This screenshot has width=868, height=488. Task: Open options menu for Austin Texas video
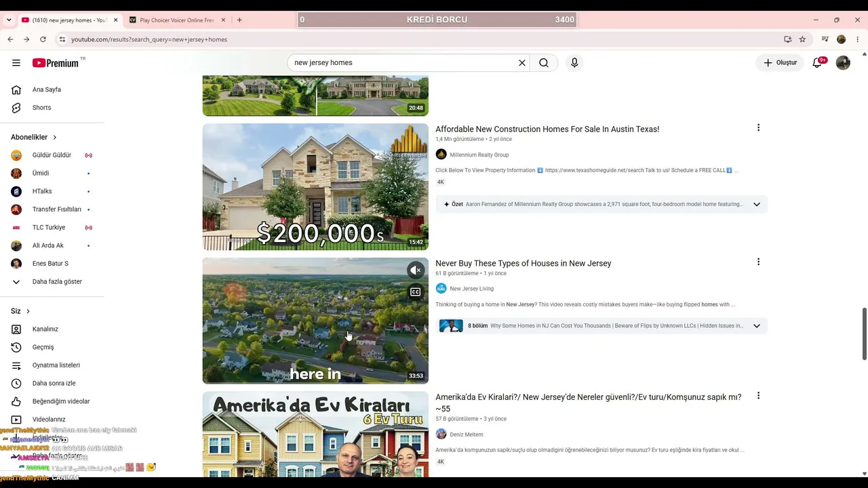[758, 128]
